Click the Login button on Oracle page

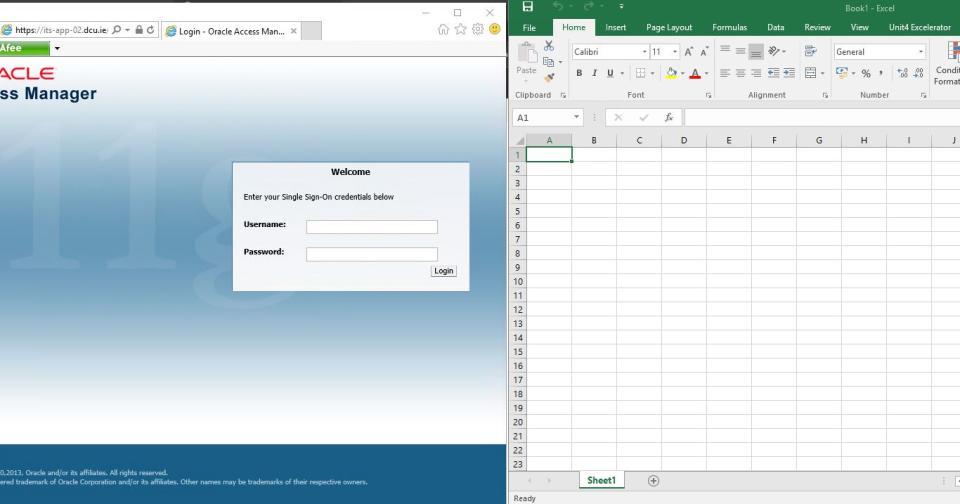(x=443, y=271)
